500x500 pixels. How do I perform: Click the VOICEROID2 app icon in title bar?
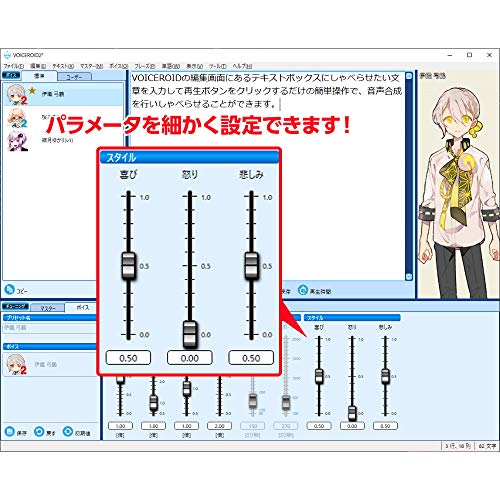pyautogui.click(x=7, y=55)
